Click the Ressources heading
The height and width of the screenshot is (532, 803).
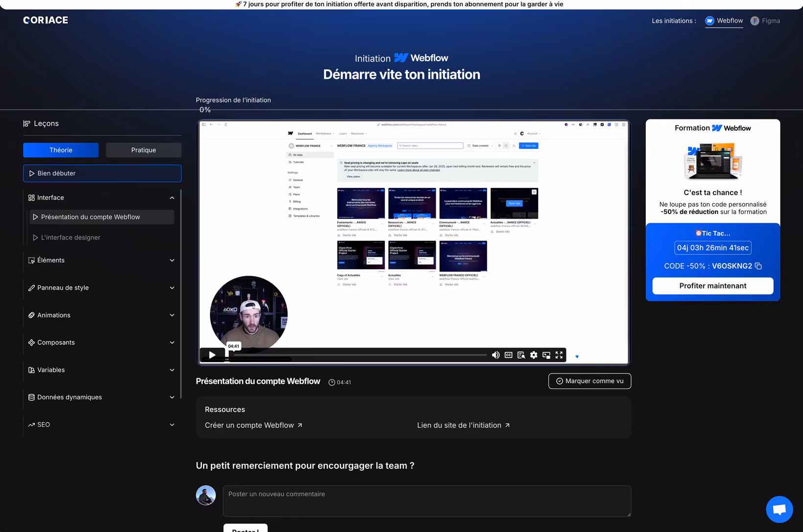(225, 410)
